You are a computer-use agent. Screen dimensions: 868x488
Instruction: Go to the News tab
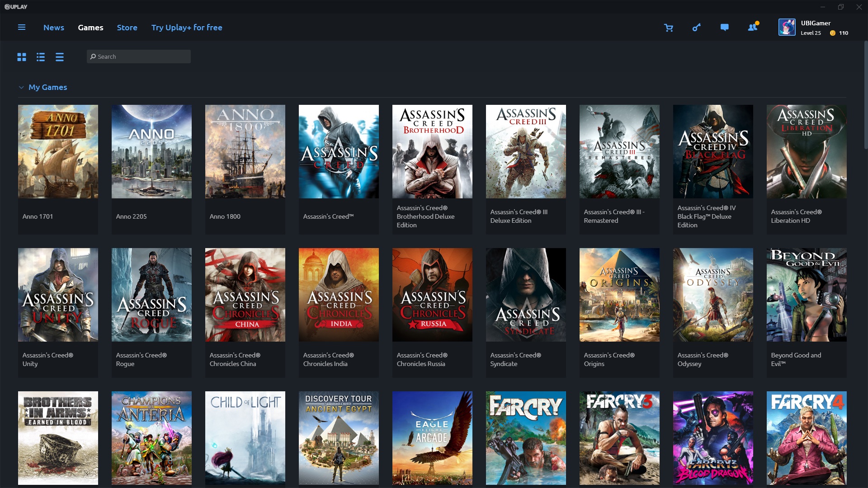[x=54, y=28]
